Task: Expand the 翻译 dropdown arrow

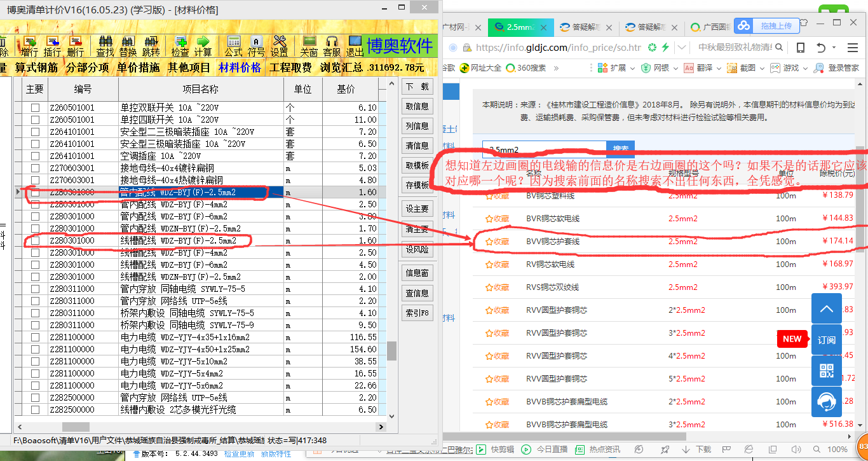Action: [x=719, y=68]
